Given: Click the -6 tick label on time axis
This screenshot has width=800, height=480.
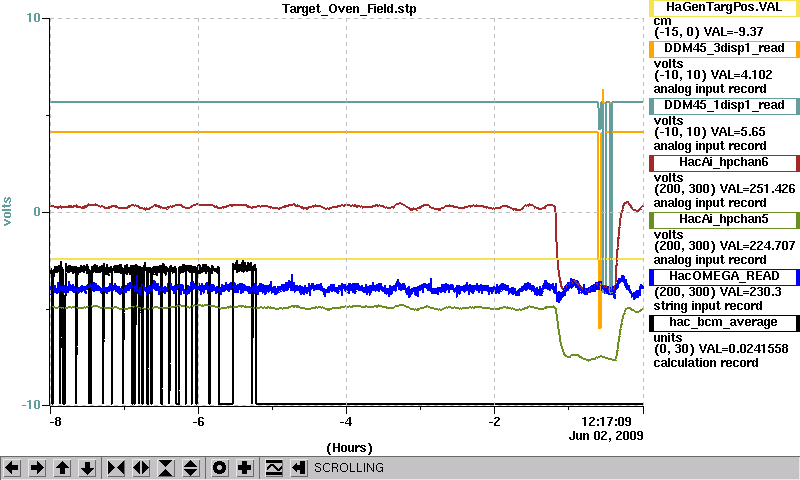Looking at the screenshot, I should [x=198, y=422].
